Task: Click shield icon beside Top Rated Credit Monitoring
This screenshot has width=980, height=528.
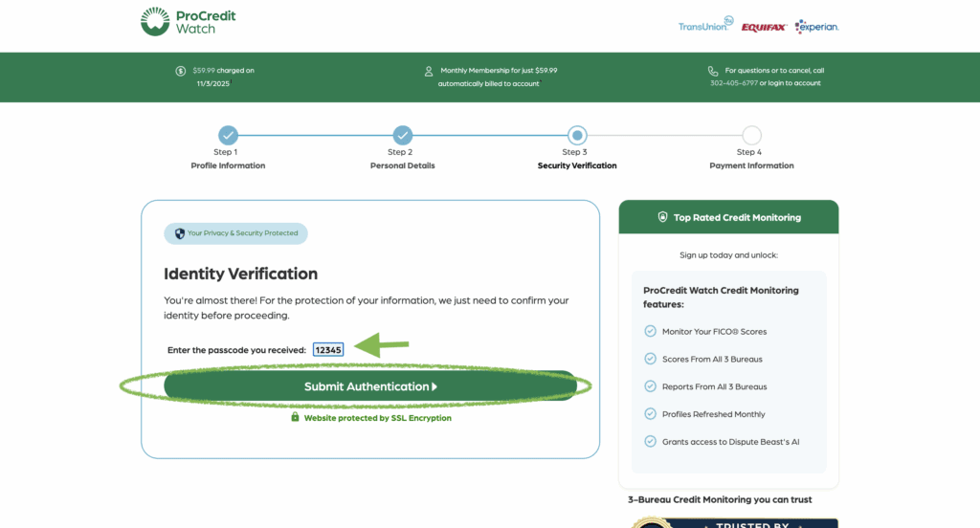Action: pos(662,217)
